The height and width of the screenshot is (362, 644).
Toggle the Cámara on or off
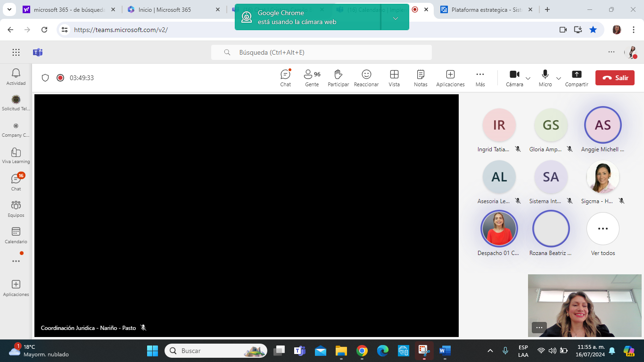click(x=514, y=78)
